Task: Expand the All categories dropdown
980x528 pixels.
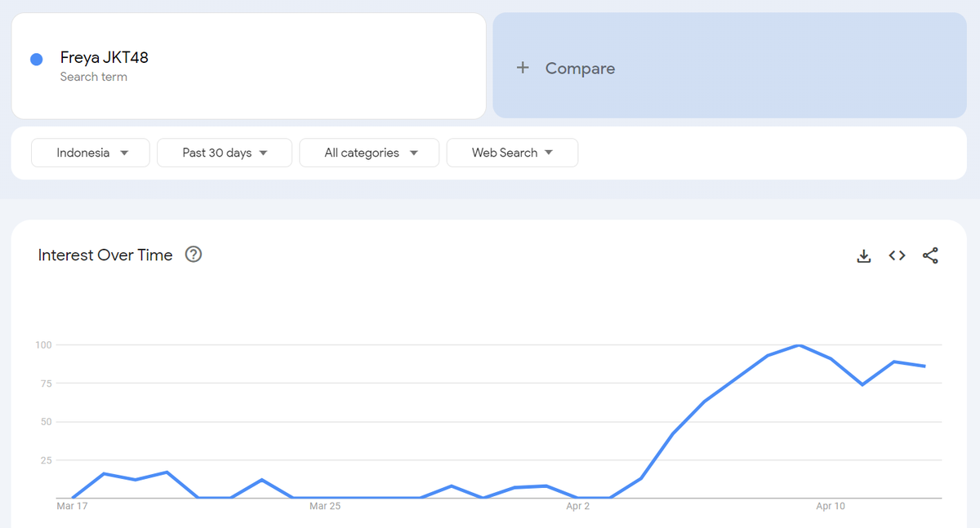Action: coord(369,153)
